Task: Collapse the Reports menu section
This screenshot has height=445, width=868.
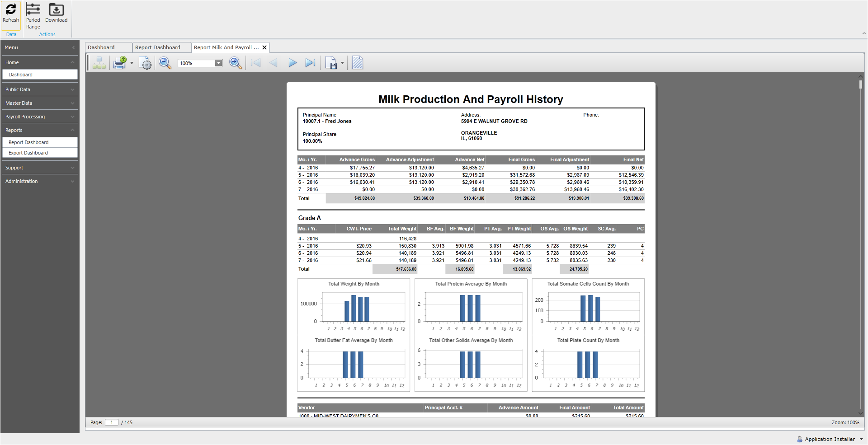Action: point(40,130)
